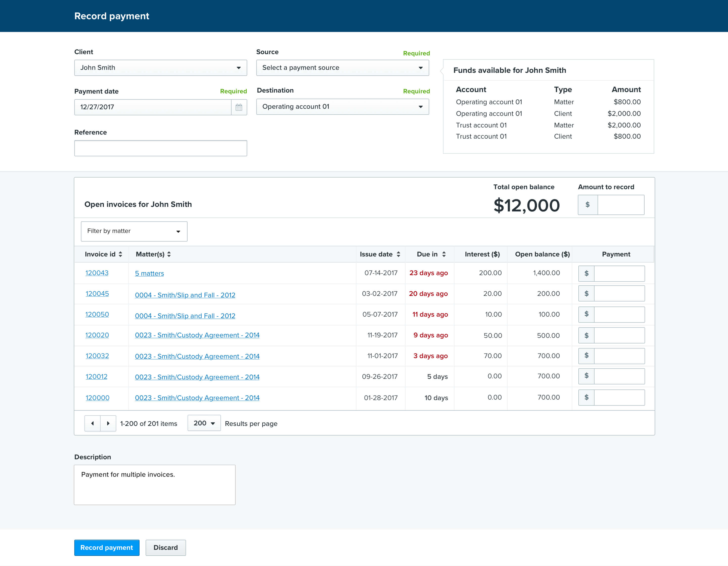728x566 pixels.
Task: Open the Client dropdown showing John Smith
Action: pyautogui.click(x=160, y=68)
